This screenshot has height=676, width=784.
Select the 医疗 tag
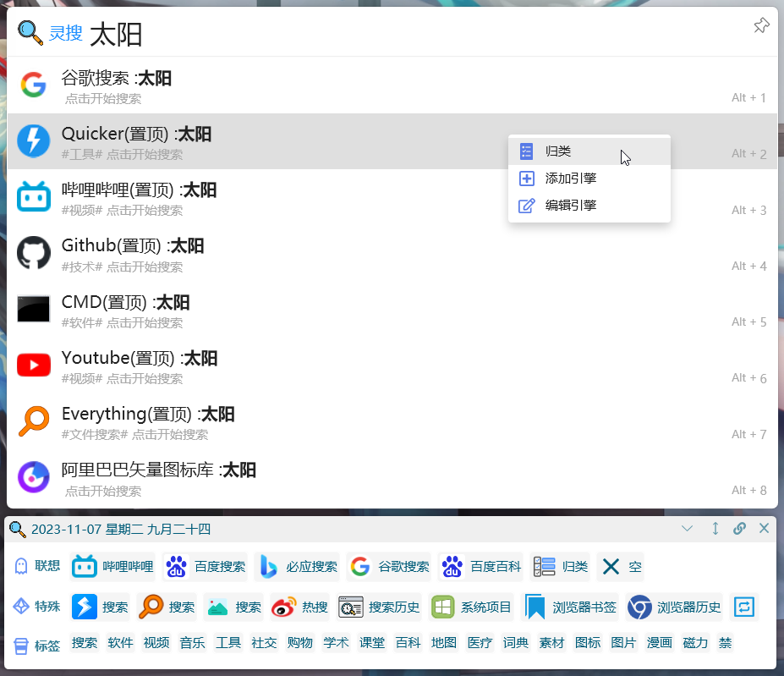click(x=480, y=642)
